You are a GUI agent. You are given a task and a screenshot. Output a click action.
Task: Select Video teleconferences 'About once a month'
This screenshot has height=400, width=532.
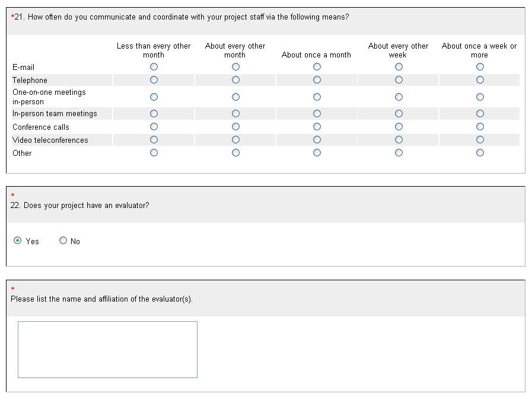coord(317,140)
